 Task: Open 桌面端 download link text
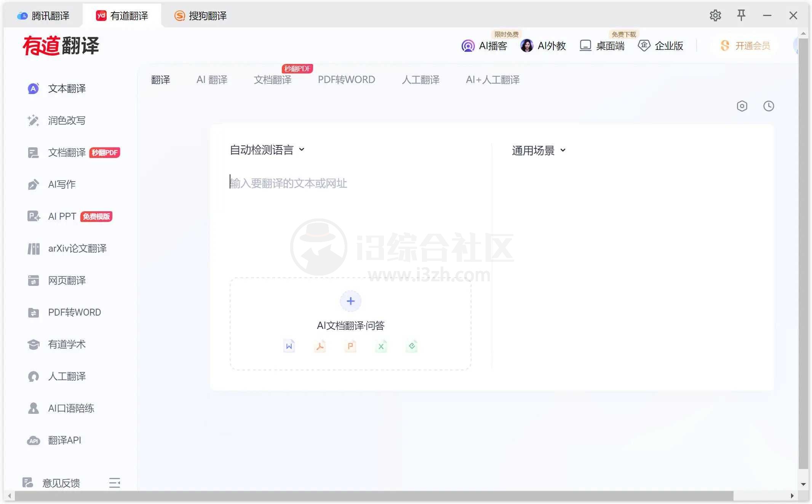611,46
